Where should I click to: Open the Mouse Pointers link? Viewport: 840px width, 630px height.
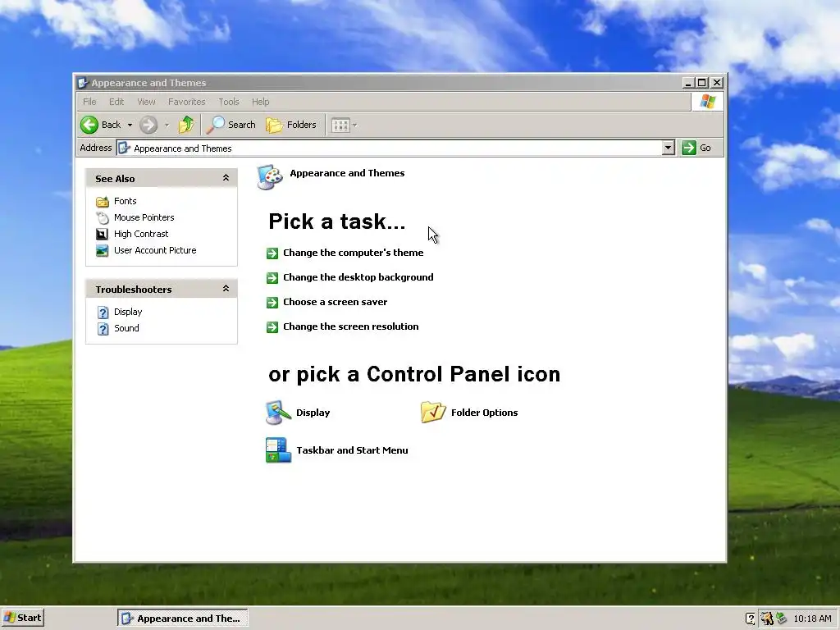144,217
